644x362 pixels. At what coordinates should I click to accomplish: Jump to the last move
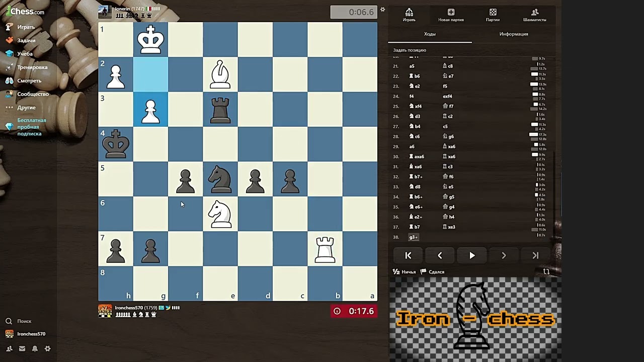(x=535, y=255)
